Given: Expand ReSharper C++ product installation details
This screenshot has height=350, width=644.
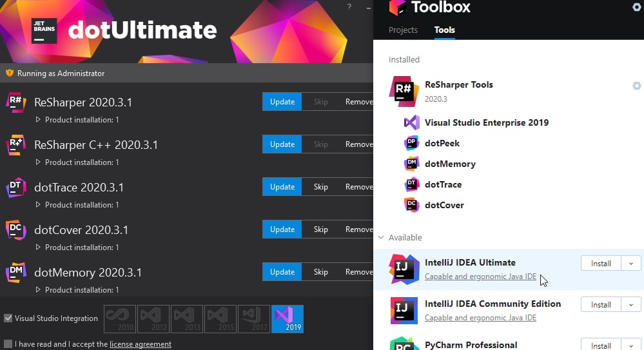Looking at the screenshot, I should click(x=38, y=162).
